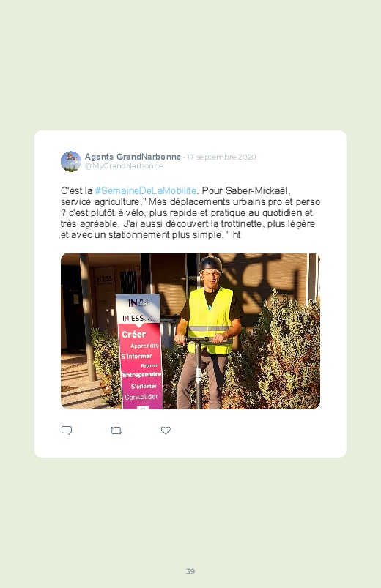Select the tweet text mentioning Saber-Mickaël

click(190, 213)
